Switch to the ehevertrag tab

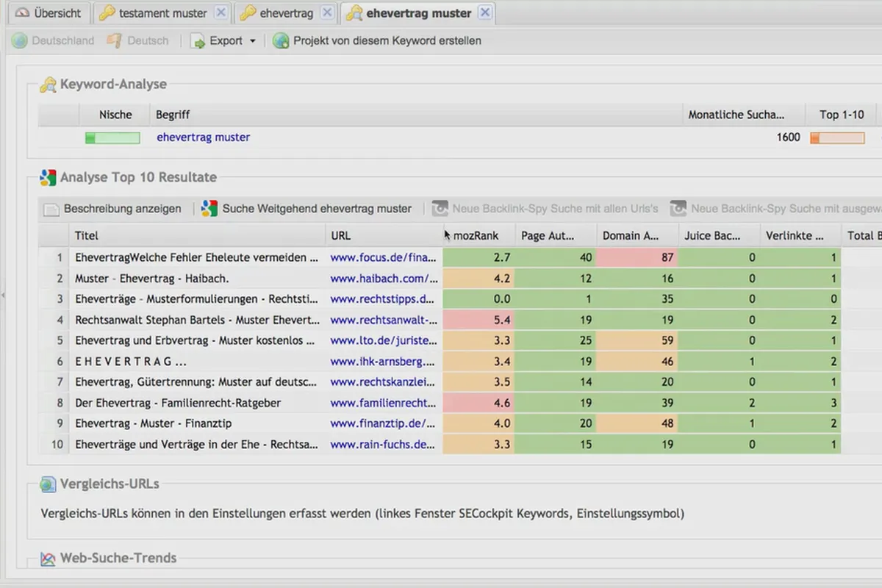coord(286,13)
